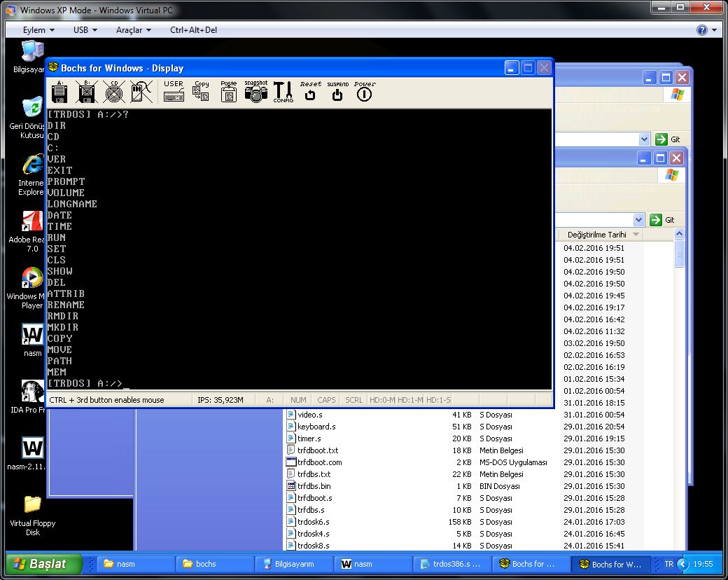
Task: Switch to first Bochs for... taskbar button
Action: [531, 564]
